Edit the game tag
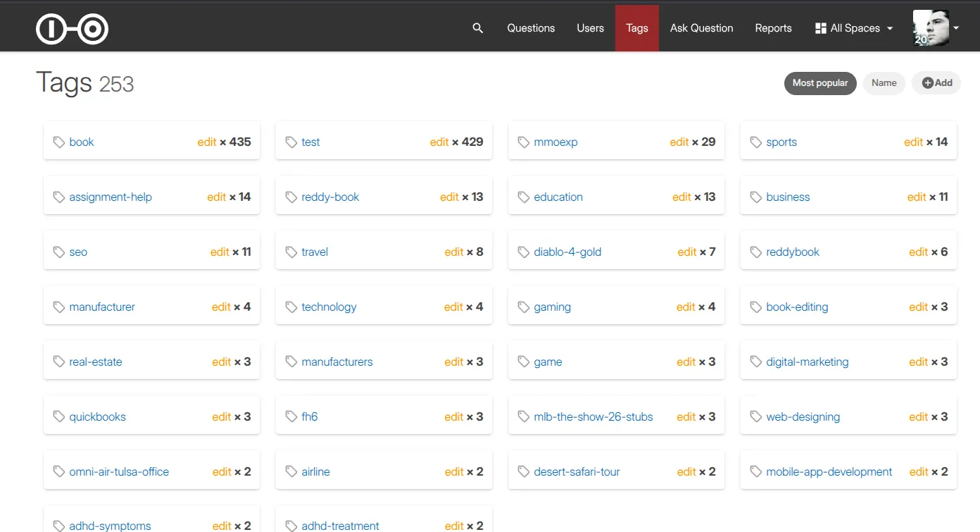The image size is (980, 532). [686, 362]
